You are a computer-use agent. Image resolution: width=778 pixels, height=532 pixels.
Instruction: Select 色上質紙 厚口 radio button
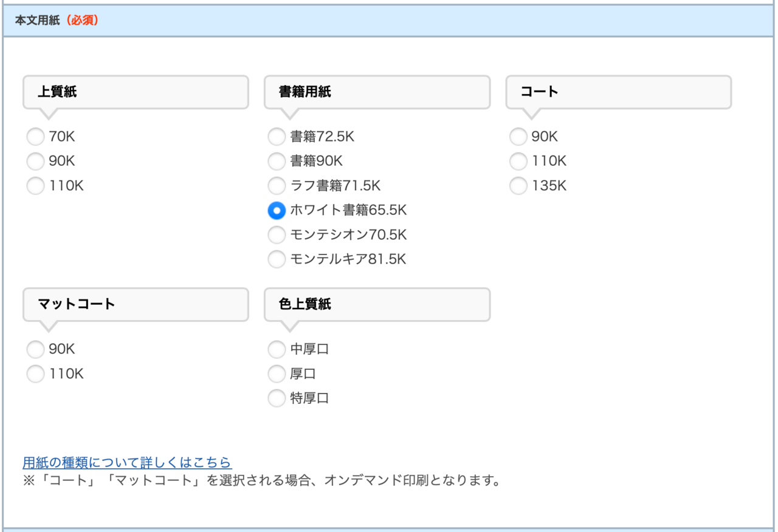277,374
